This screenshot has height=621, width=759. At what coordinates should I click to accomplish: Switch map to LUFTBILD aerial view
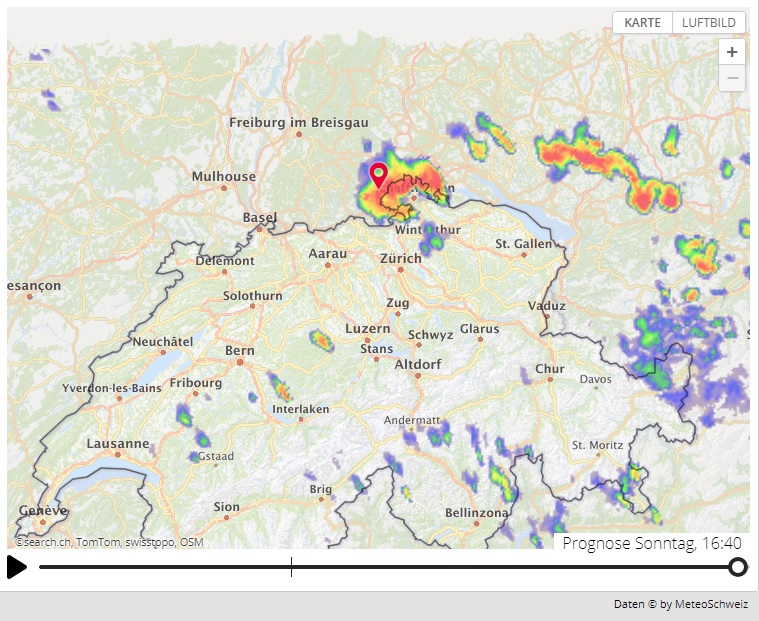click(x=709, y=23)
